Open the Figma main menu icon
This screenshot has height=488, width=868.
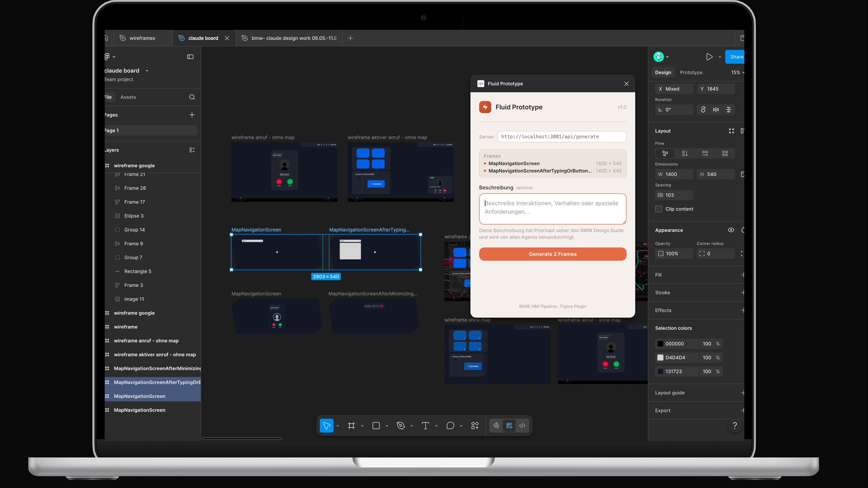coord(107,57)
